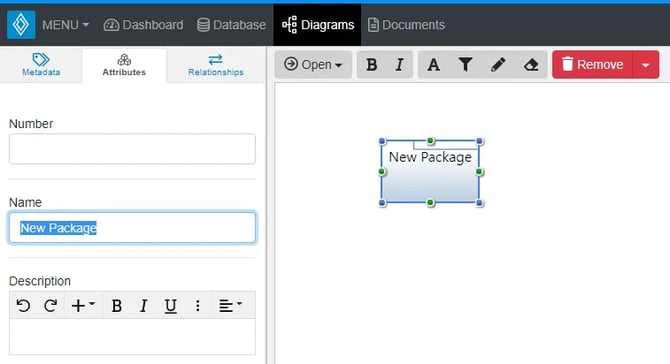
Task: Click the top-right blue corner handle of package
Action: [x=479, y=141]
